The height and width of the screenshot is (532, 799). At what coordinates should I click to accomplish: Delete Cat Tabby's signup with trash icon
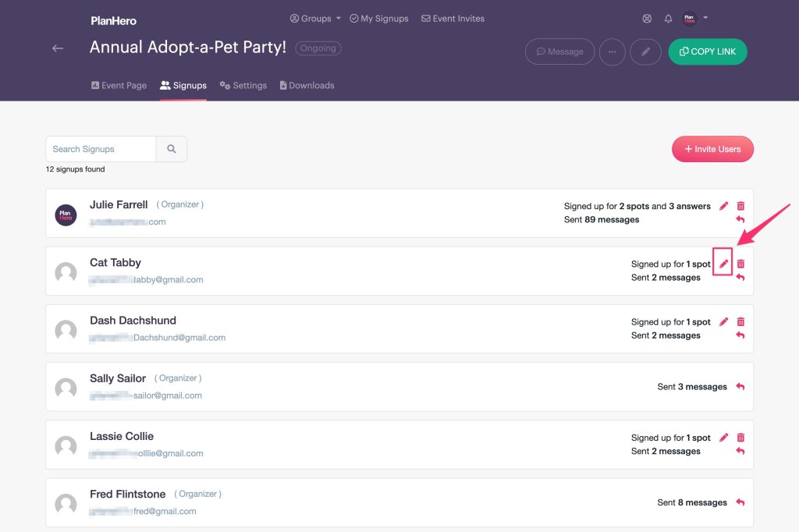[x=740, y=264]
